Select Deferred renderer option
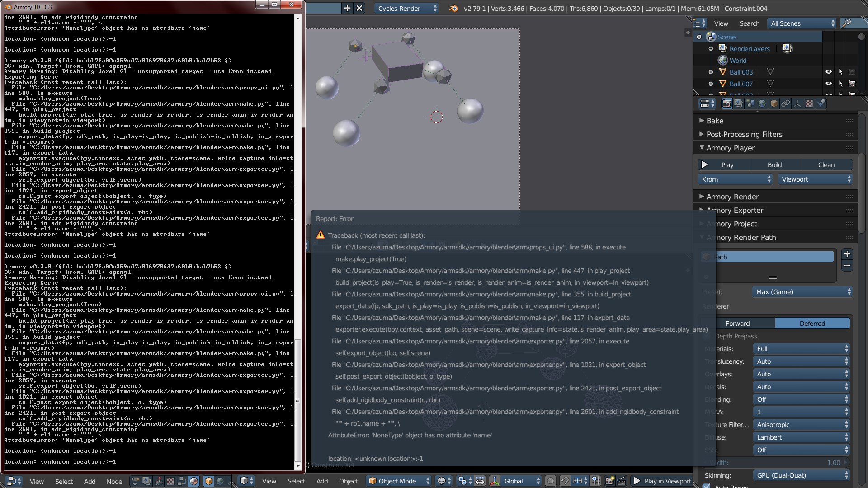The height and width of the screenshot is (488, 868). (812, 323)
